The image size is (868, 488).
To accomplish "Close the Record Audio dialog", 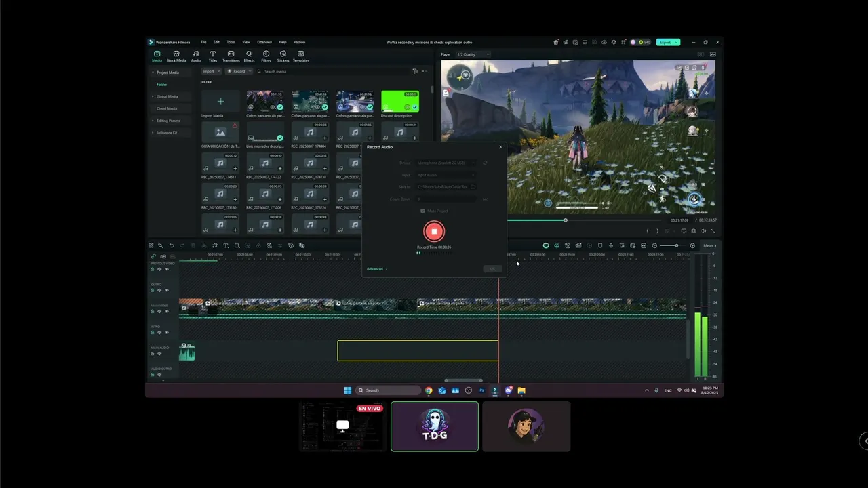I will pyautogui.click(x=500, y=147).
